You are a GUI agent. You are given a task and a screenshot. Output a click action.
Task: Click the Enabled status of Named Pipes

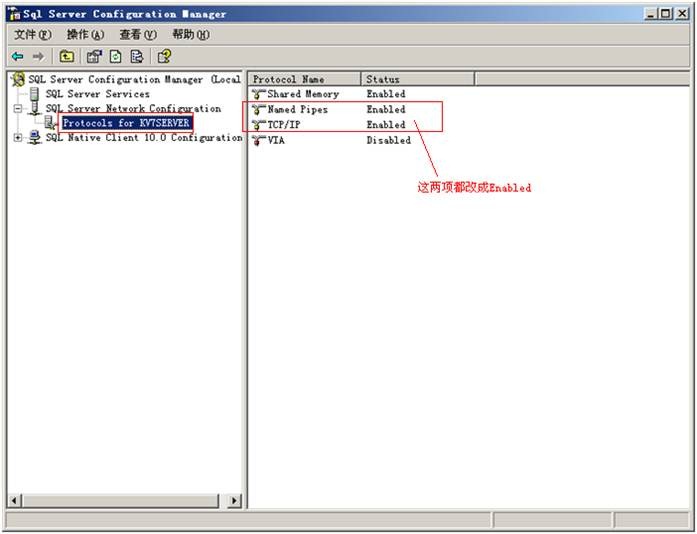386,109
